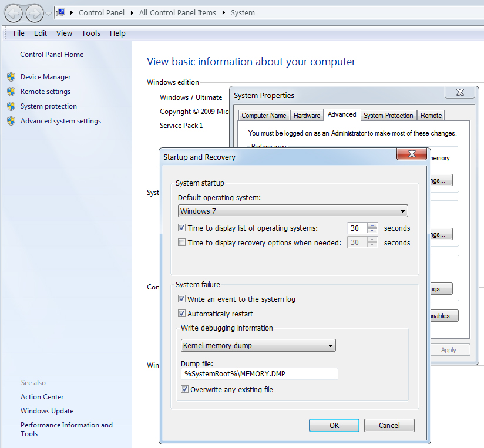This screenshot has height=448, width=484.
Task: Select the Advanced tab in System Properties
Action: (x=342, y=114)
